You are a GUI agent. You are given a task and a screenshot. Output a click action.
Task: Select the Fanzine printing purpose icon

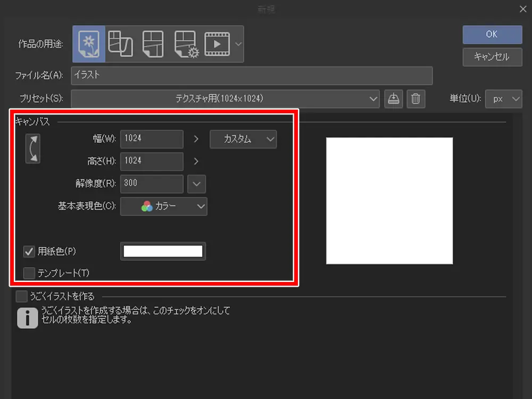[x=153, y=44]
